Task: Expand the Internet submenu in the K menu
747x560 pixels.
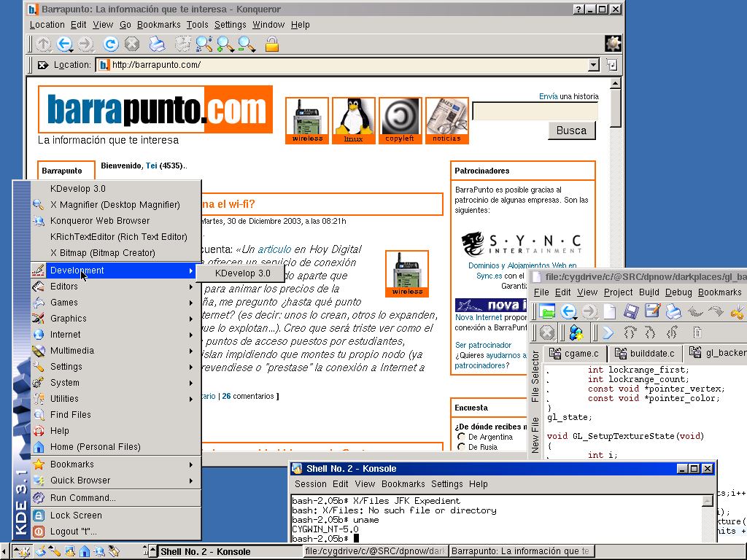Action: (116, 334)
